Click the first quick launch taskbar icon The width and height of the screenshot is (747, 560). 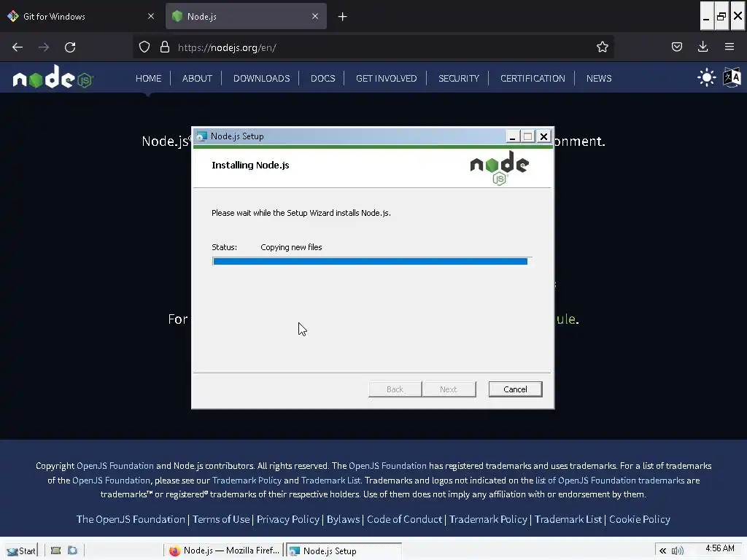click(55, 551)
